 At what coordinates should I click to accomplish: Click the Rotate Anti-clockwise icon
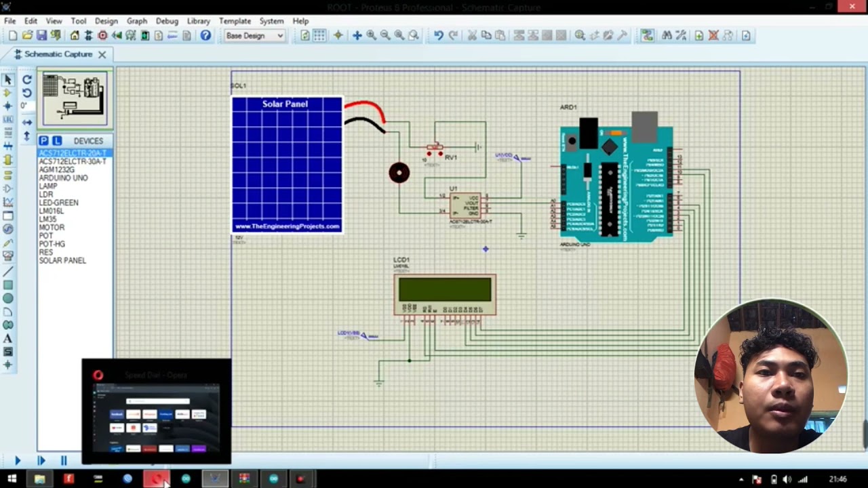point(27,93)
